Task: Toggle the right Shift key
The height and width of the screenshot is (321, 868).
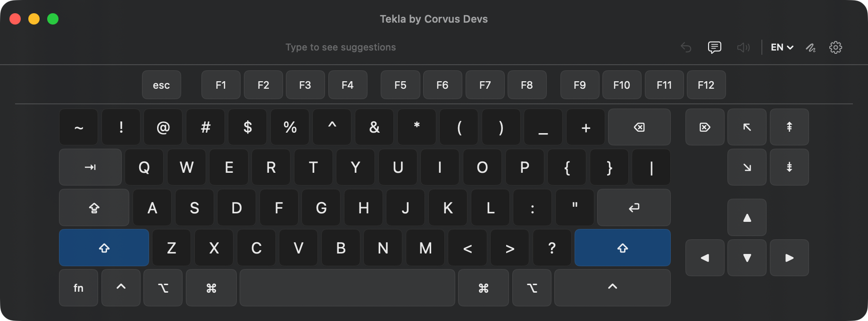Action: (x=623, y=248)
